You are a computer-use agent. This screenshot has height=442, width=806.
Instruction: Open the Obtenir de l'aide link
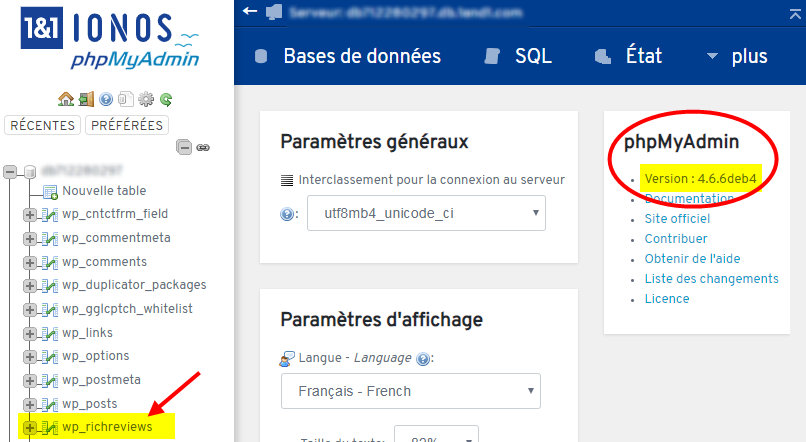pyautogui.click(x=692, y=259)
